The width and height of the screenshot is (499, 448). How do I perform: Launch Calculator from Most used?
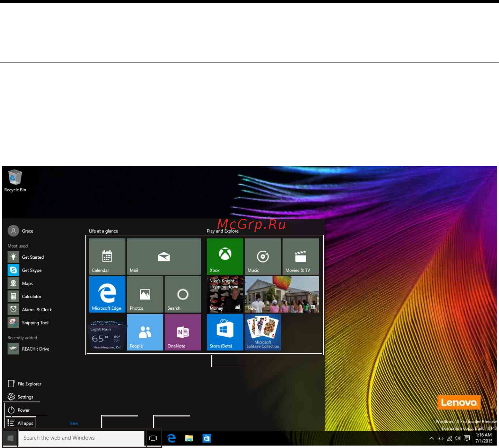[24, 296]
